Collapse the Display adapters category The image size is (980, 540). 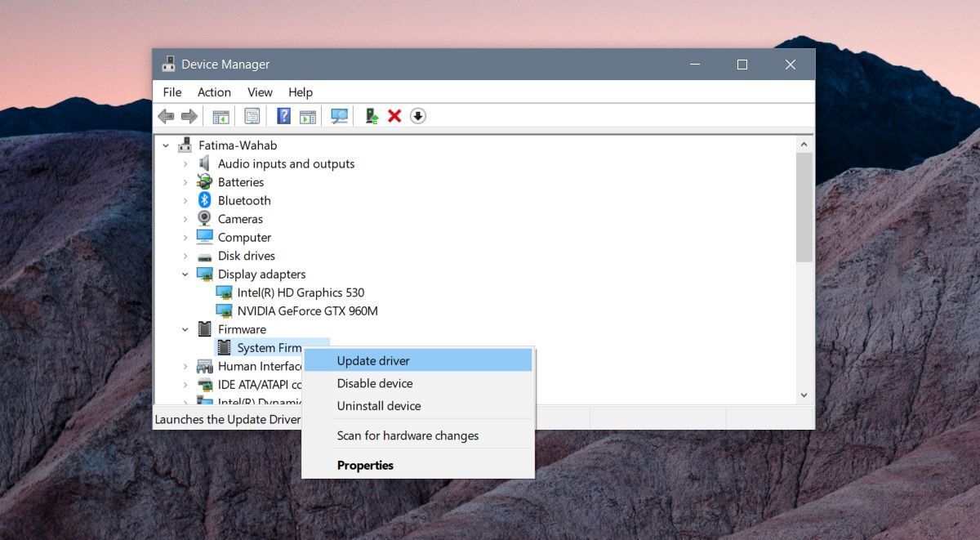click(x=185, y=274)
